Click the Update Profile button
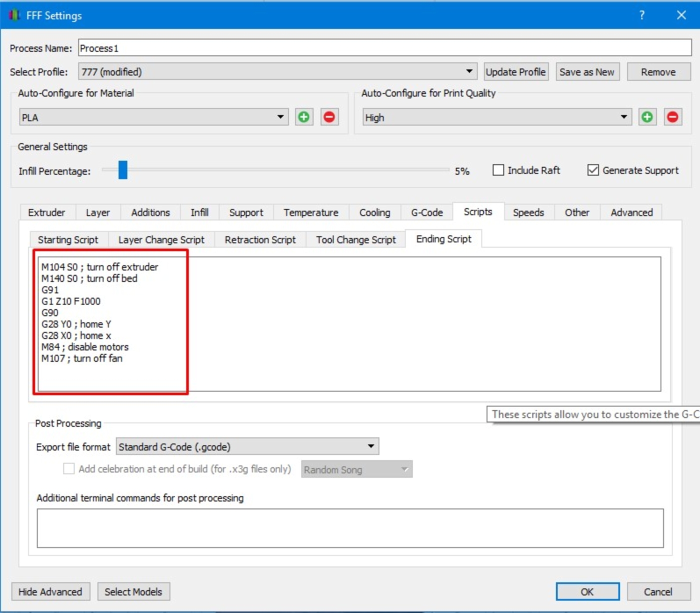The width and height of the screenshot is (700, 613). 515,71
